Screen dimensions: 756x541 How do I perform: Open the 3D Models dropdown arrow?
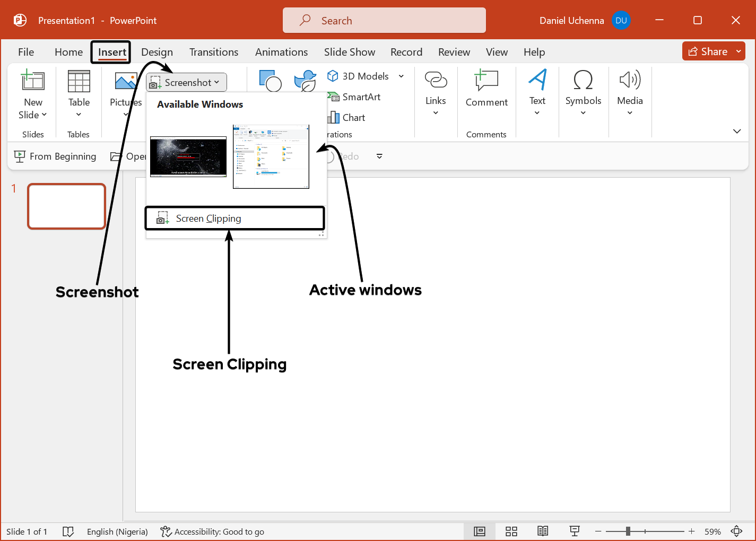(x=401, y=76)
